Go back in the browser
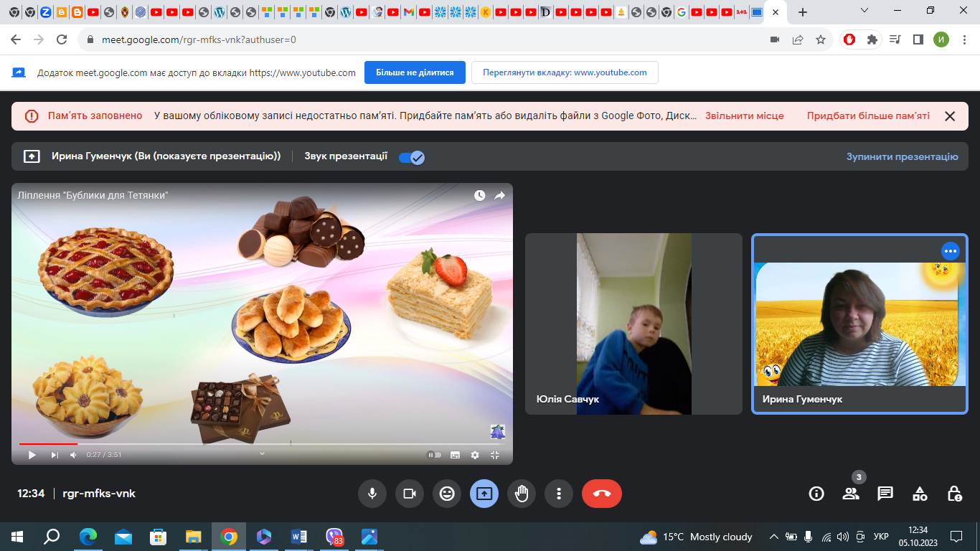The height and width of the screenshot is (551, 980). tap(17, 40)
